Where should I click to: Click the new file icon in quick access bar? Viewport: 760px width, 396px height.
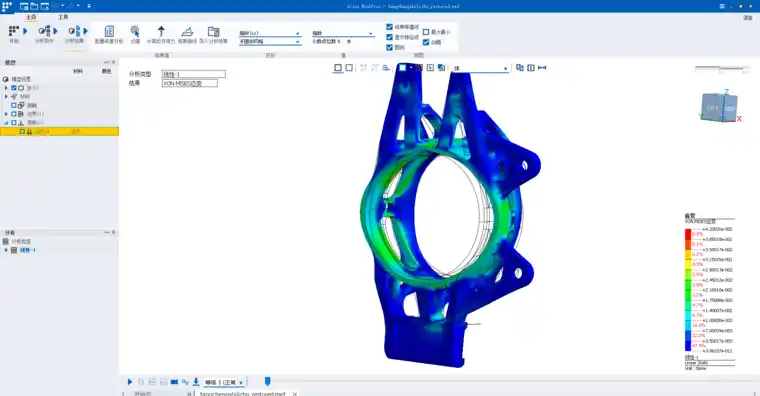pos(24,6)
